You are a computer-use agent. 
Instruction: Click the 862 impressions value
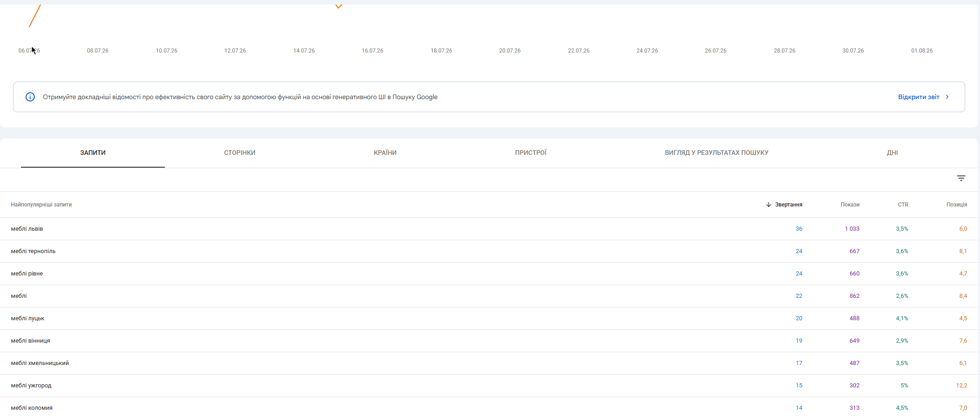click(854, 296)
